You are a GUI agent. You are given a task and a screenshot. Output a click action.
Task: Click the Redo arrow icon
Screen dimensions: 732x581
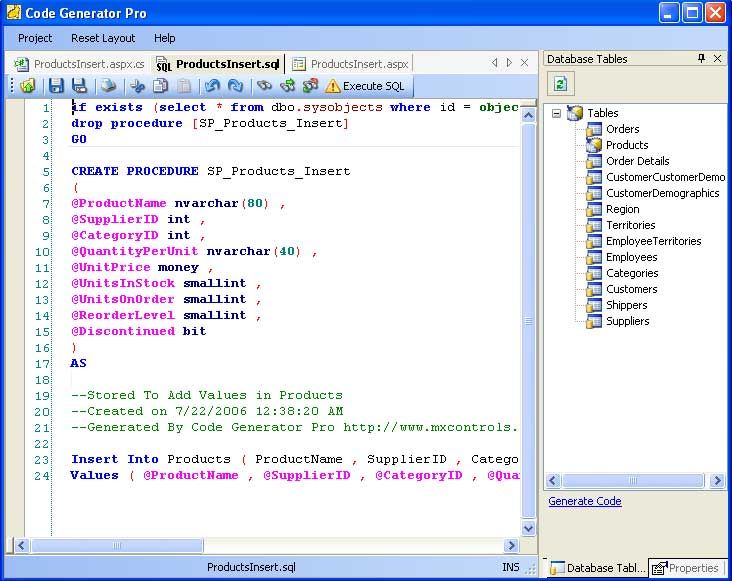(235, 86)
